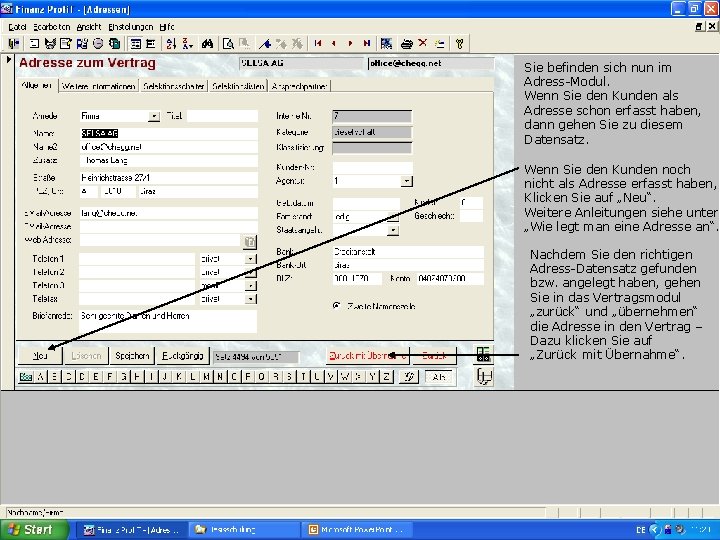This screenshot has width=720, height=540.
Task: Select the Zweite Namenszeile radio button
Action: tap(337, 306)
